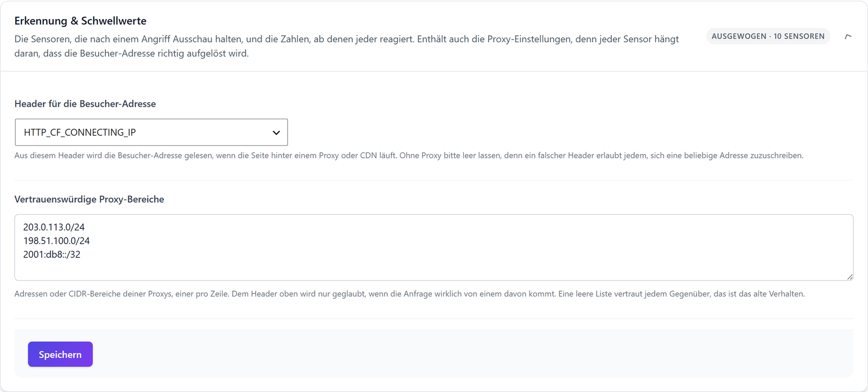Click the Header für die Besucher-Adresse label
The width and height of the screenshot is (868, 392).
85,104
